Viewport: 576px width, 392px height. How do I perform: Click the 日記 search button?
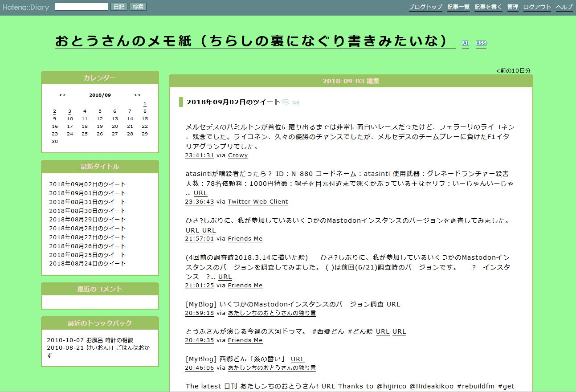pyautogui.click(x=118, y=7)
